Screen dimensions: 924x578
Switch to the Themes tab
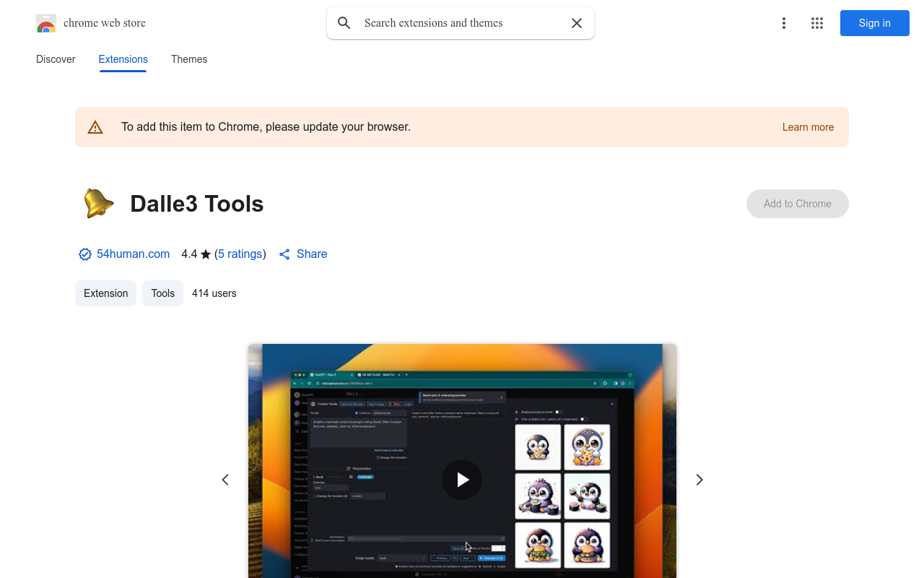(189, 59)
